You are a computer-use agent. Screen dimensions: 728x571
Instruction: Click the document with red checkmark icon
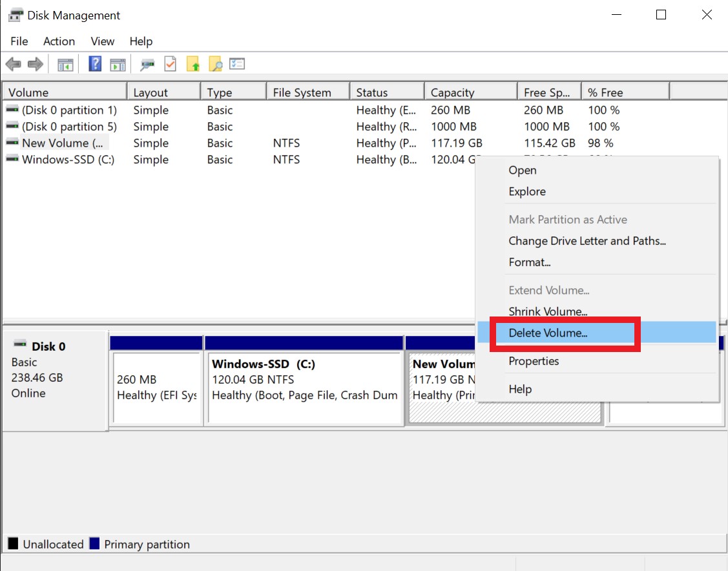tap(170, 64)
